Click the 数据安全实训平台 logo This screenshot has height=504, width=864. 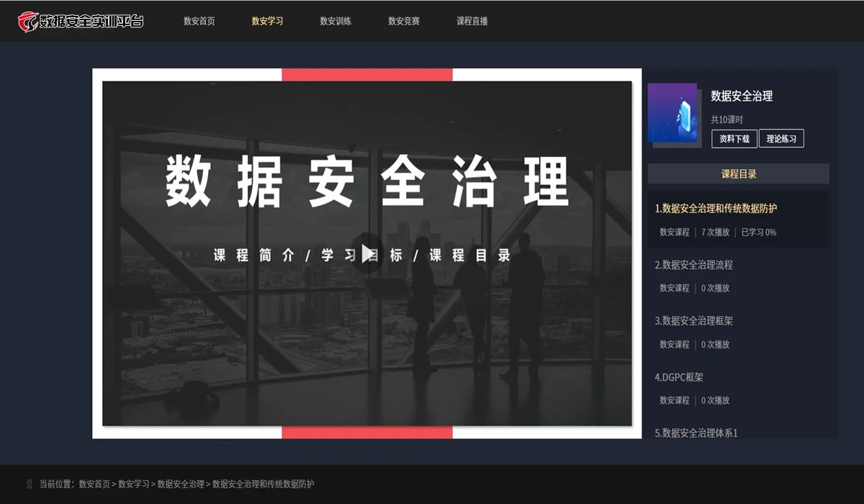[81, 21]
